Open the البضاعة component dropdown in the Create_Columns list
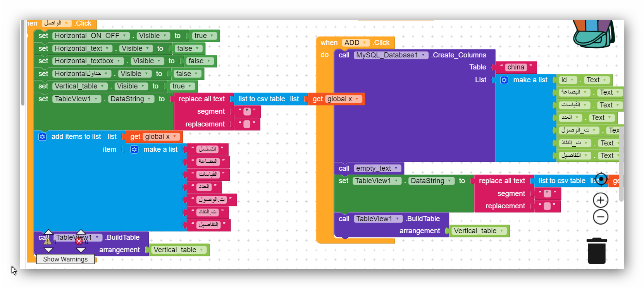The width and height of the screenshot is (644, 289). pyautogui.click(x=574, y=92)
